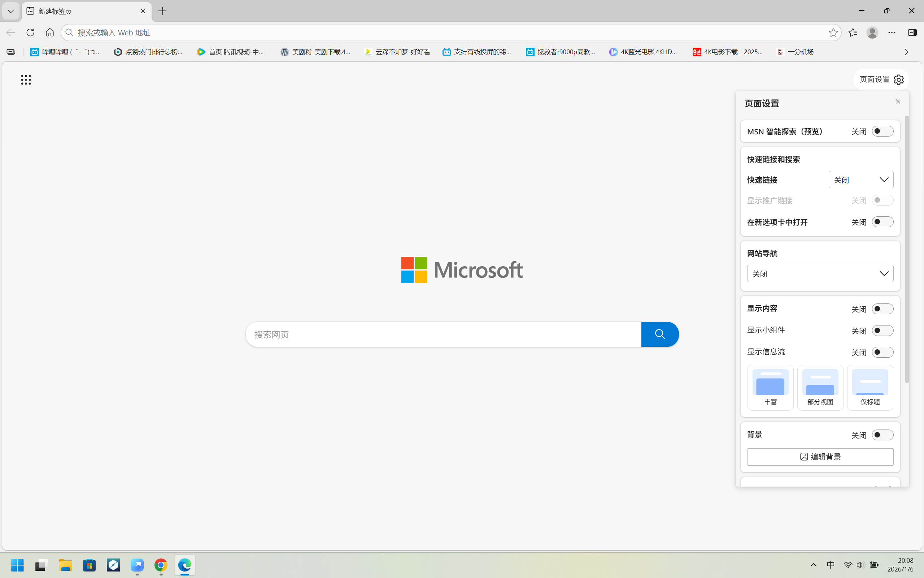Viewport: 924px width, 578px height.
Task: Select the 新建标签页 tab
Action: (x=87, y=11)
